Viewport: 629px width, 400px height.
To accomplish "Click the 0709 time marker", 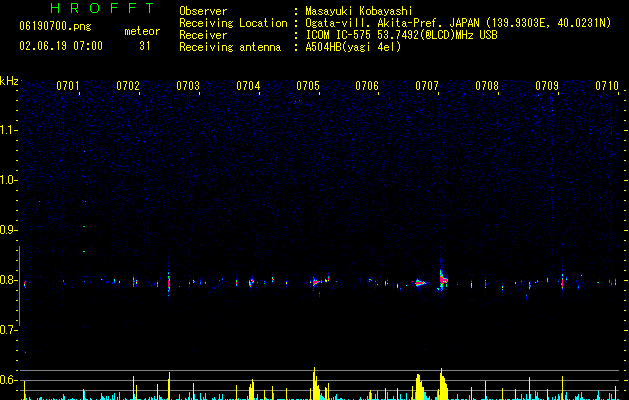I will (x=547, y=86).
